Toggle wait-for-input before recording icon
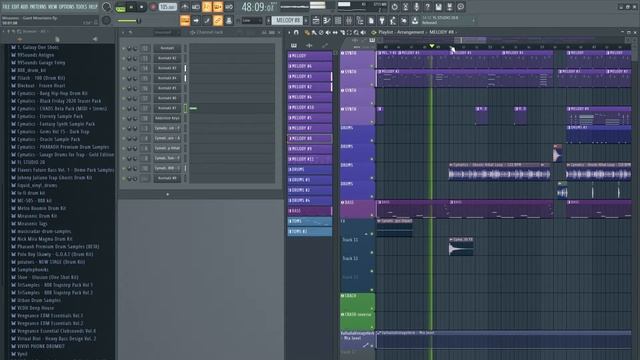 [196, 7]
